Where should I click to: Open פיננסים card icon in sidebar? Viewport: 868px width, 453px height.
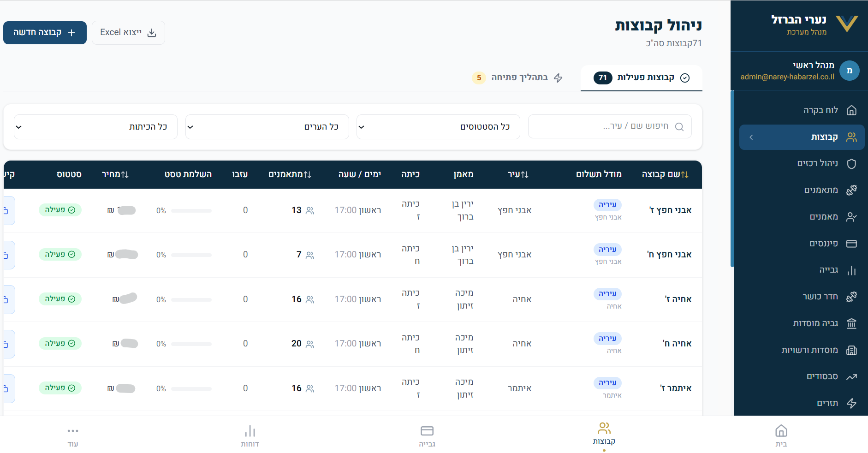tap(851, 244)
